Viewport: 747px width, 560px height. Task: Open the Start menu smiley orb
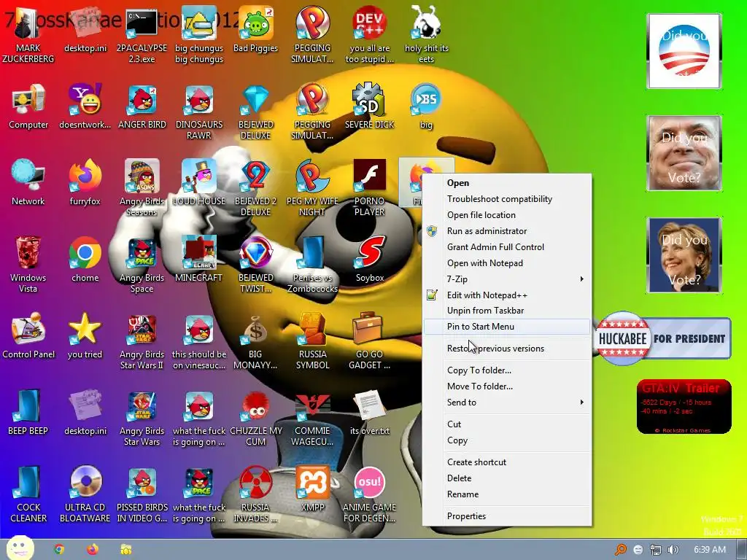click(x=20, y=548)
